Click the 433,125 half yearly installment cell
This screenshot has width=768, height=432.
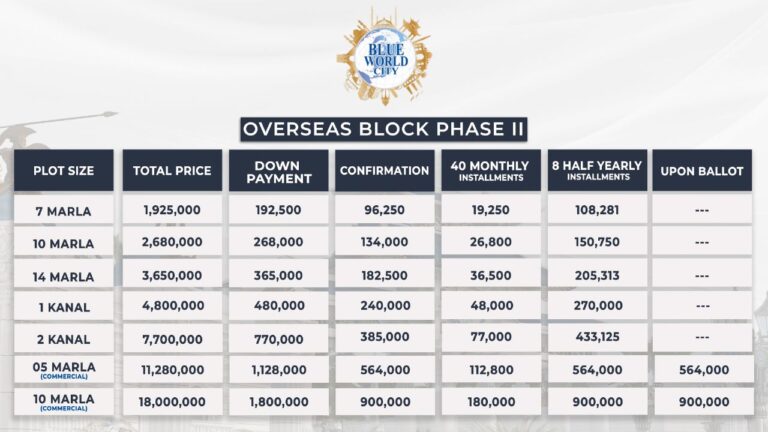tap(596, 338)
